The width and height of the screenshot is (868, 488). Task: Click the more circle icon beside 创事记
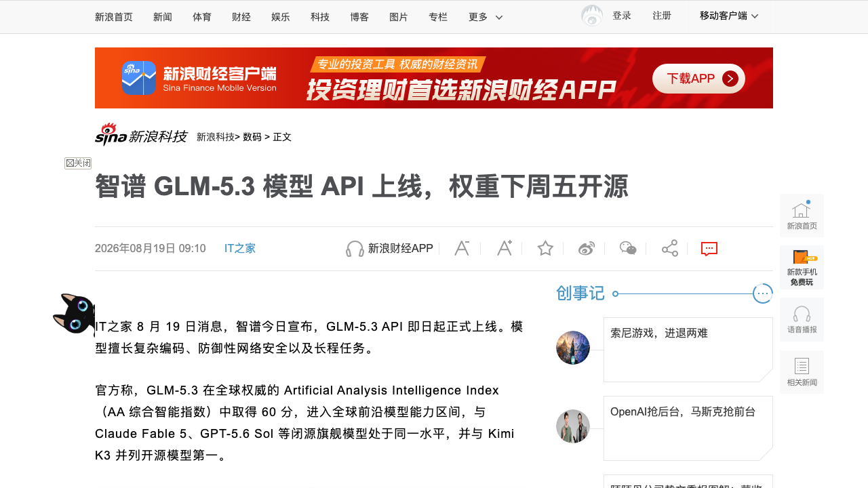coord(763,293)
